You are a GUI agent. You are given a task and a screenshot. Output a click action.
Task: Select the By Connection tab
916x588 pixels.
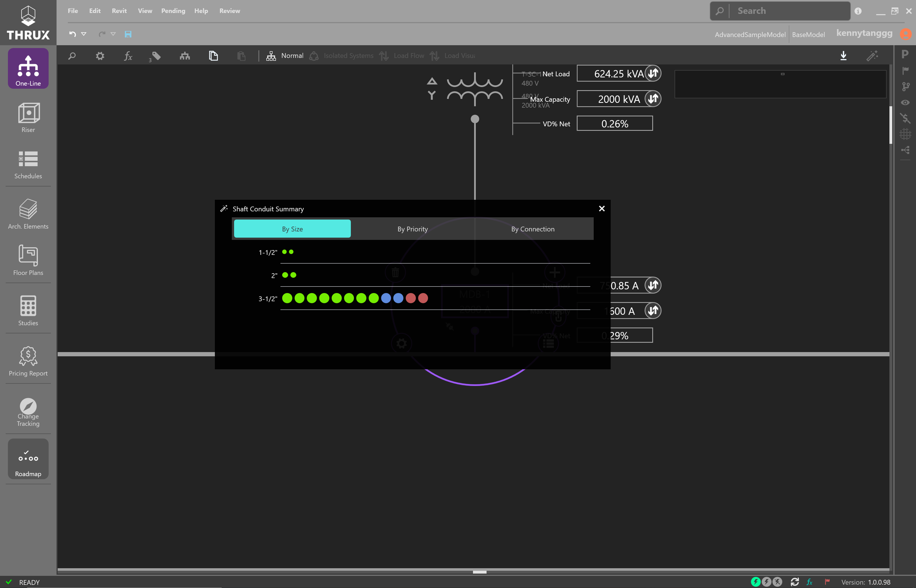(x=533, y=229)
